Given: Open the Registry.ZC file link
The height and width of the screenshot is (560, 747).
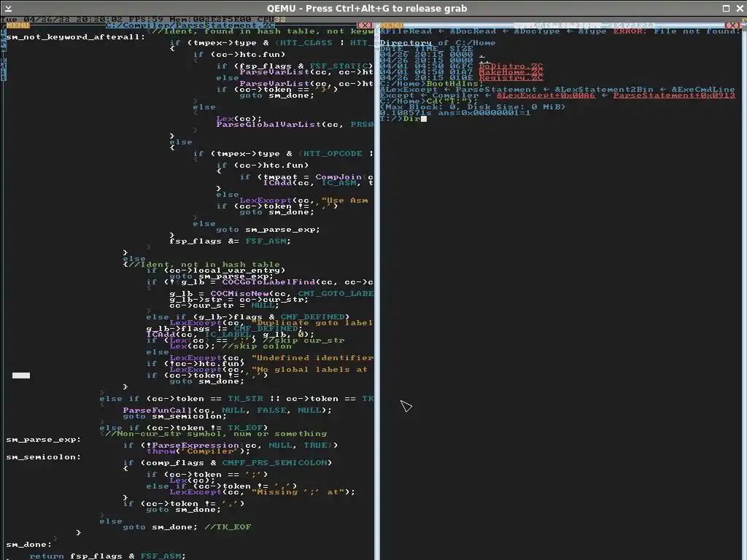Looking at the screenshot, I should (x=511, y=77).
